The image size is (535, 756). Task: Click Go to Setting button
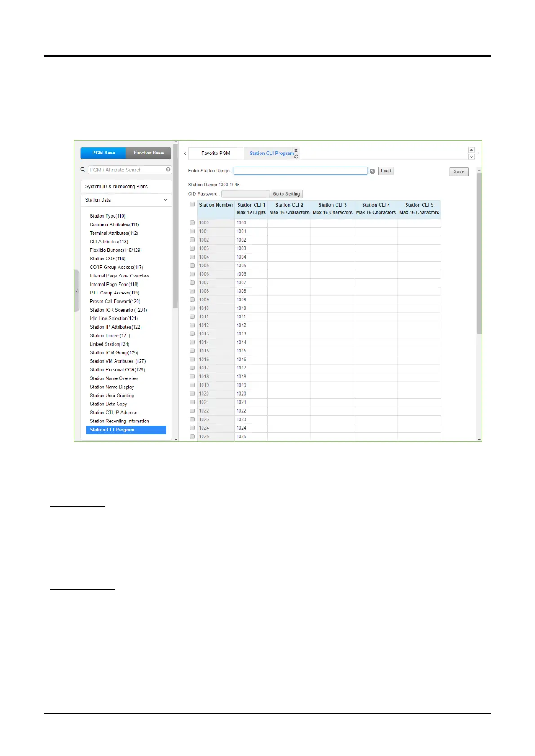[286, 194]
